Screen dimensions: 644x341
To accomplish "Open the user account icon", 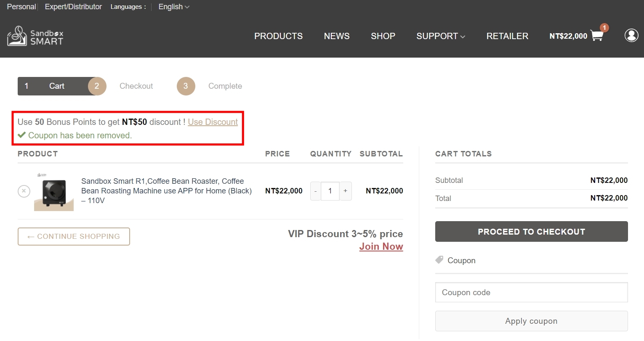I will pyautogui.click(x=631, y=36).
